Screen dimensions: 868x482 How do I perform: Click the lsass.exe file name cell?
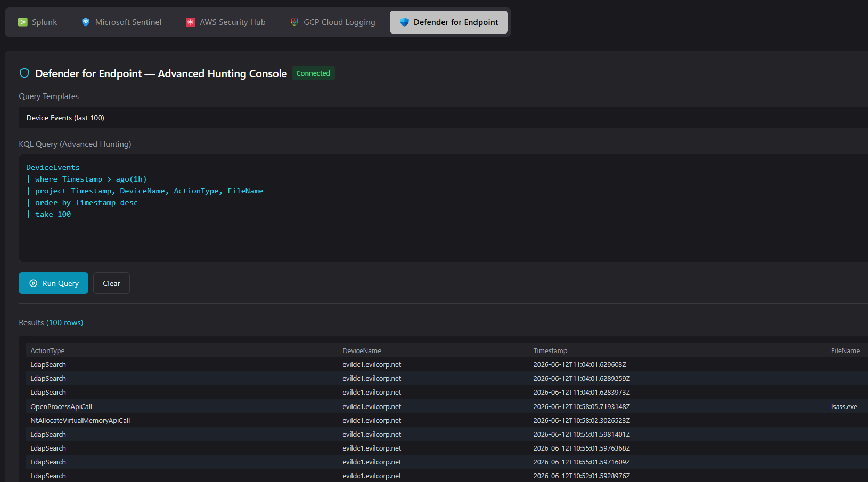pyautogui.click(x=844, y=407)
